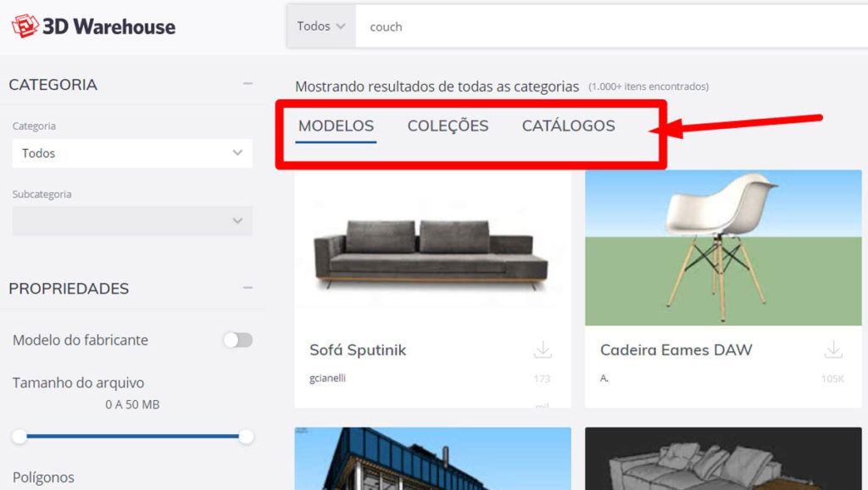The width and height of the screenshot is (868, 490).
Task: Click the search field containing couch
Action: click(x=612, y=26)
